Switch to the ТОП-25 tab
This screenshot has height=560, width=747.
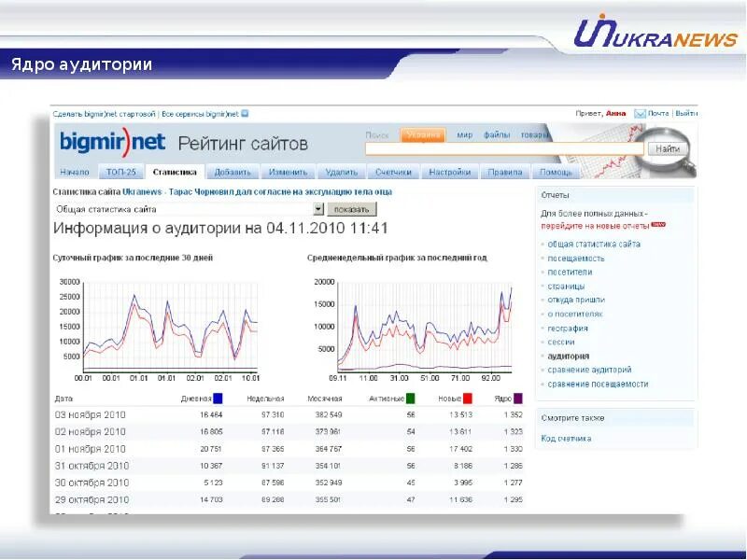pyautogui.click(x=121, y=172)
